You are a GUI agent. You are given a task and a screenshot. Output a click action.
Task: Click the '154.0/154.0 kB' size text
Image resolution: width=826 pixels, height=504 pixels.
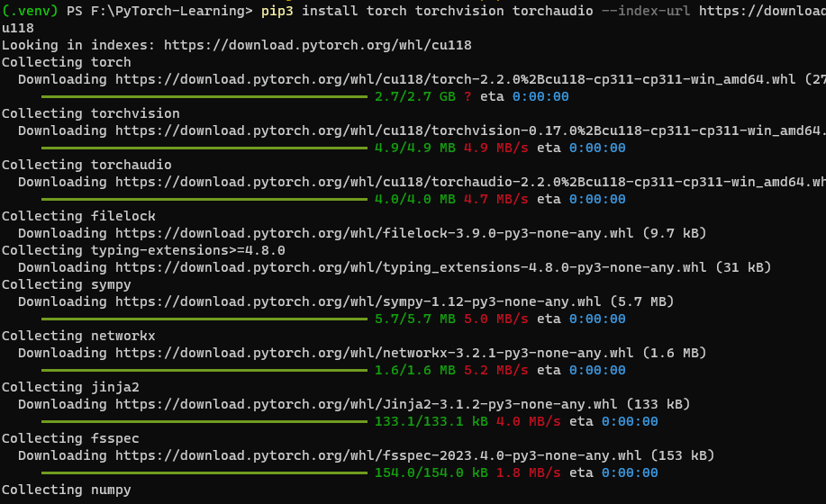(x=431, y=473)
